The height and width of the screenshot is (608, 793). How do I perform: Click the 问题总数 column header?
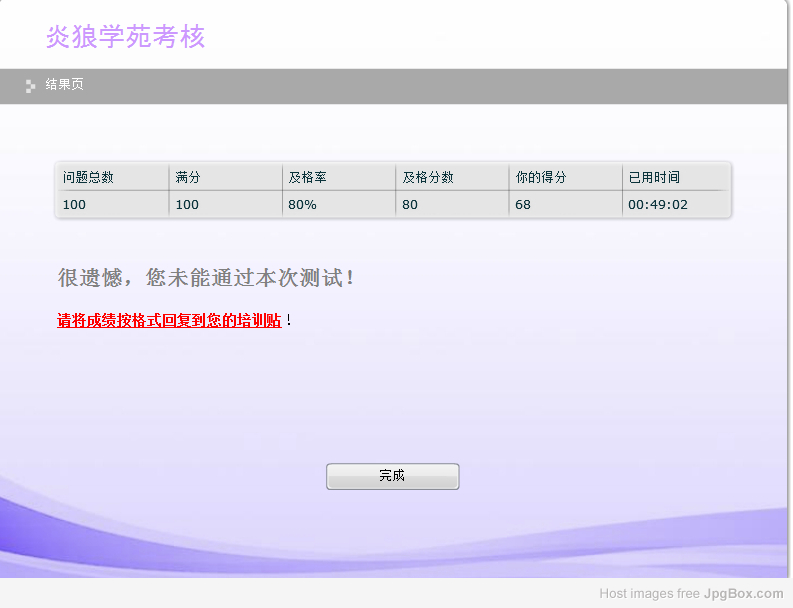[89, 177]
